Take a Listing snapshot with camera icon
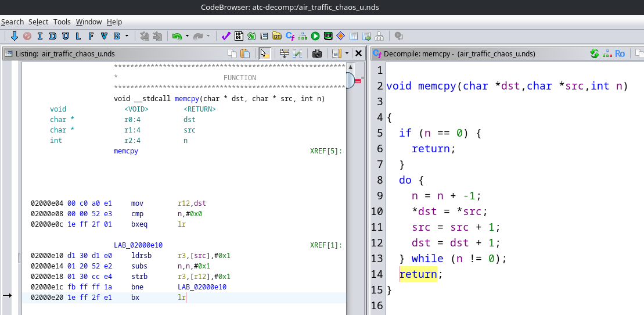 click(316, 53)
